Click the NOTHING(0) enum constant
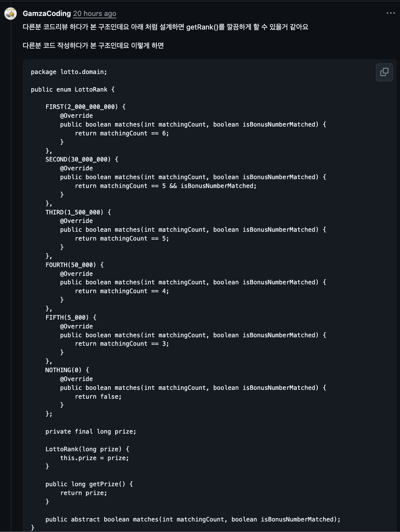The height and width of the screenshot is (532, 400). (x=63, y=370)
